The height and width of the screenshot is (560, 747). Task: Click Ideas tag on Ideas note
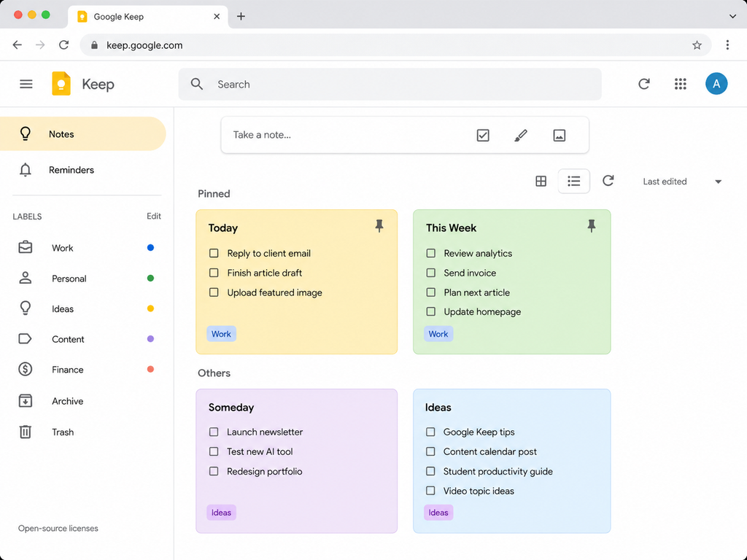(x=438, y=513)
